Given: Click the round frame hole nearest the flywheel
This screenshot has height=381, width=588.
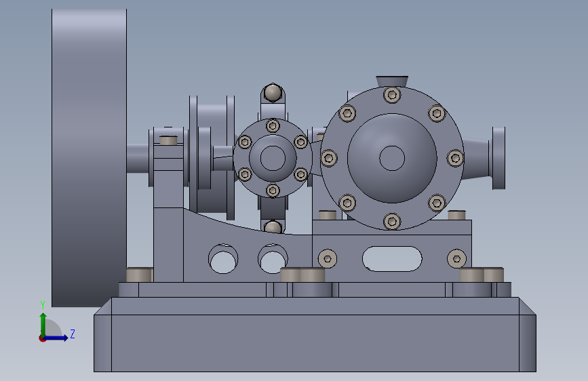Looking at the screenshot, I should (223, 259).
